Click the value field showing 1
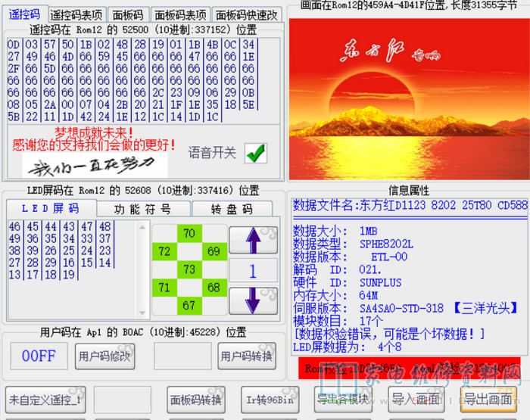Image resolution: width=530 pixels, height=420 pixels. tap(253, 271)
